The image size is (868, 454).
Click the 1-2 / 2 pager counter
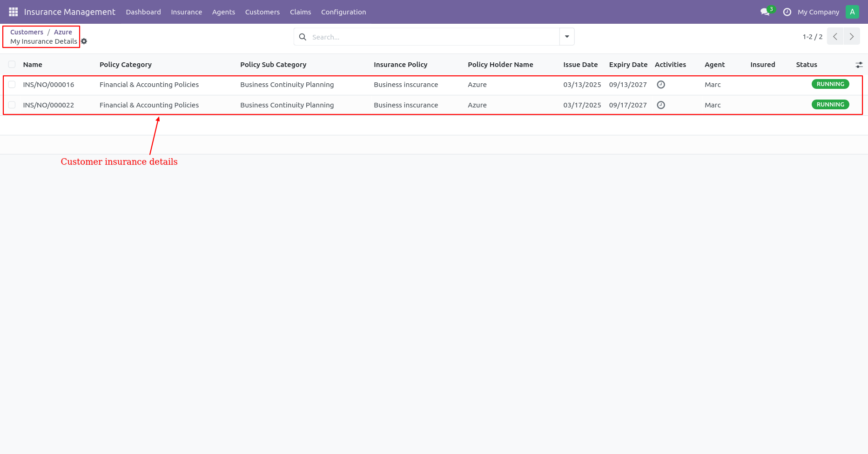[813, 37]
